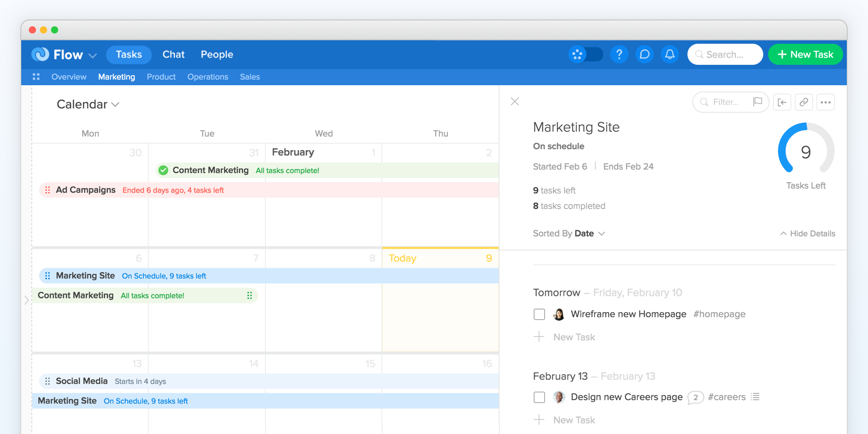Open the Calendar view dropdown
Viewport: 868px width, 434px height.
88,104
